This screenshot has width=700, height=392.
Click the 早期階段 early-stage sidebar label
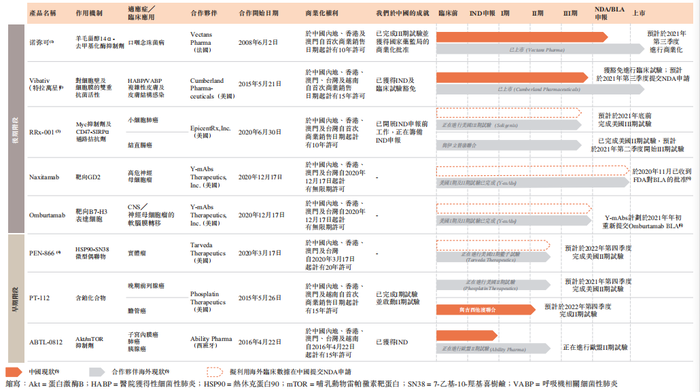tap(16, 298)
